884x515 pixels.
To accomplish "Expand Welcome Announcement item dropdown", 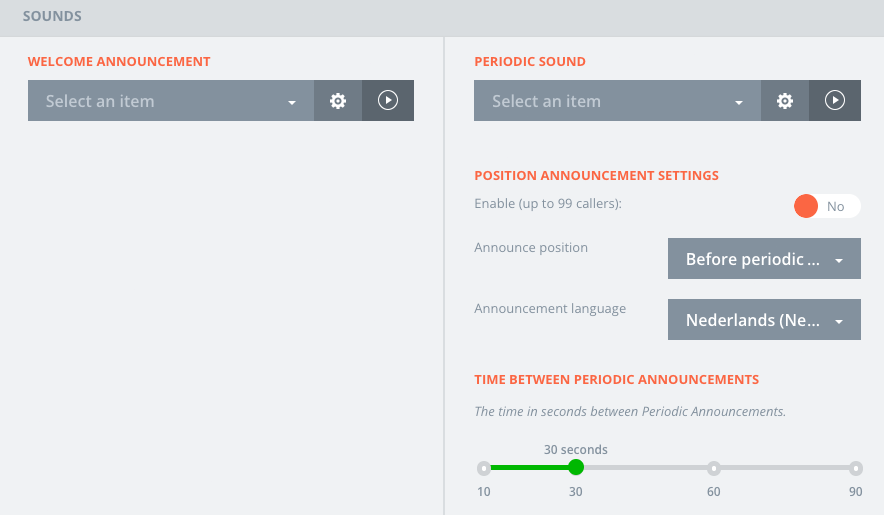I will (x=170, y=101).
